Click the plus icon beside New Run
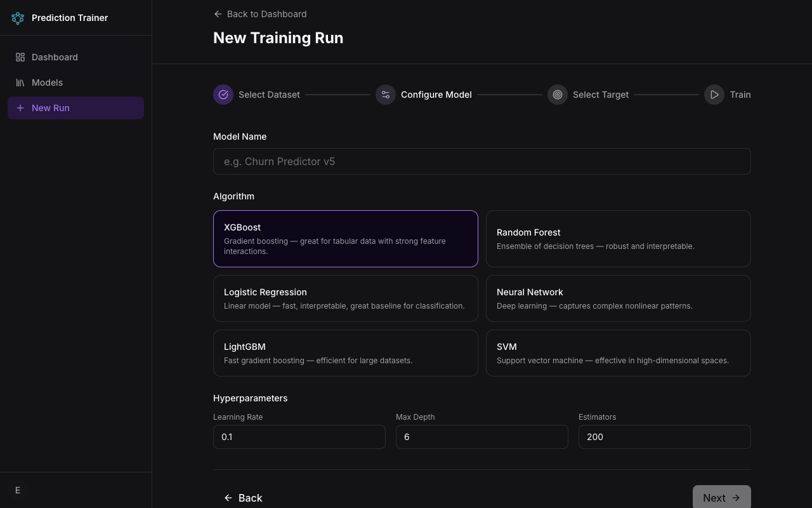812x508 pixels. [x=20, y=108]
